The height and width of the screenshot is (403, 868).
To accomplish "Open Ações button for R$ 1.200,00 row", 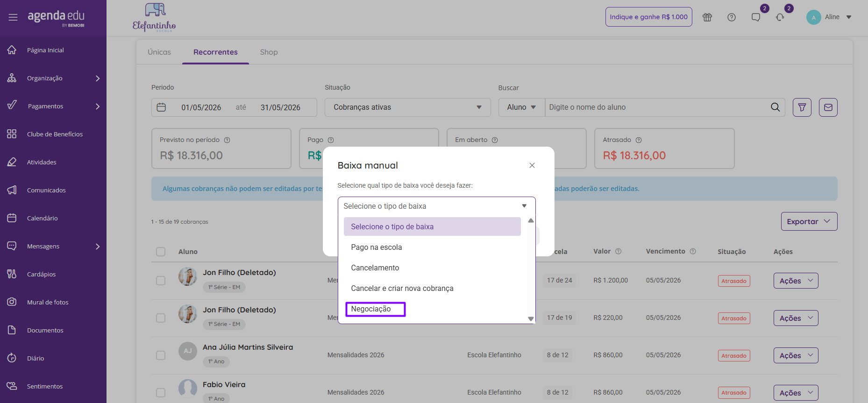I will tap(796, 281).
